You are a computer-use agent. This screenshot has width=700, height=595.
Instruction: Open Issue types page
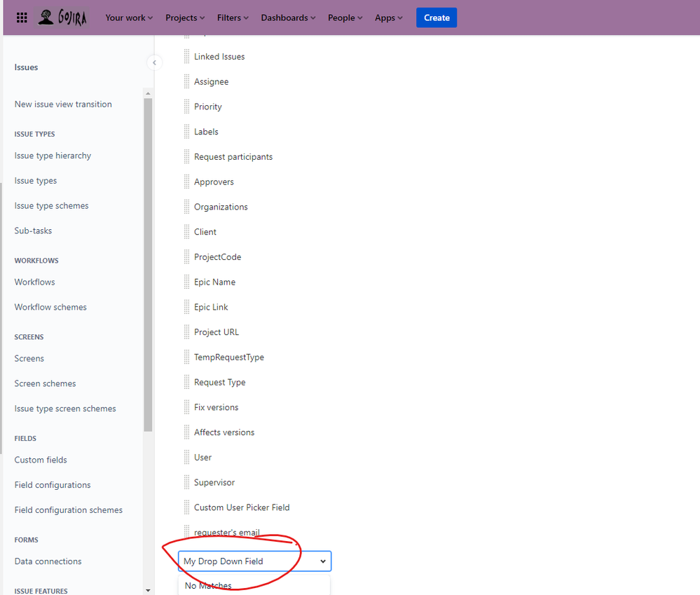pos(36,181)
